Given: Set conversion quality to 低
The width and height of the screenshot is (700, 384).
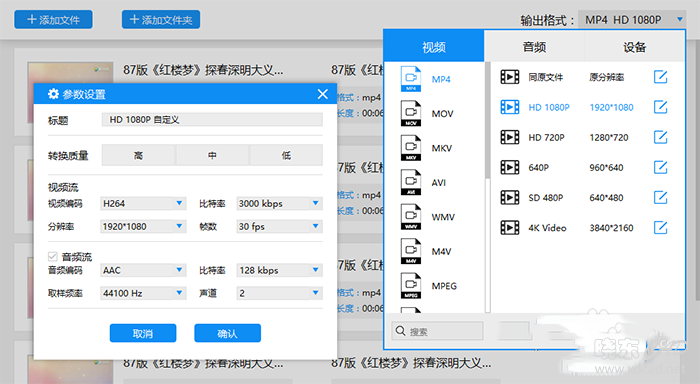Looking at the screenshot, I should tap(286, 155).
